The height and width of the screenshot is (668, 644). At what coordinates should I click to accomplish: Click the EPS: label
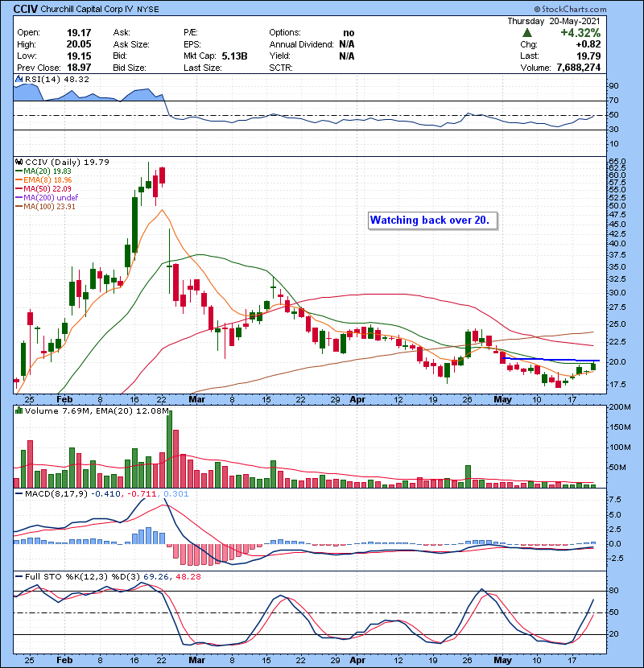point(192,44)
